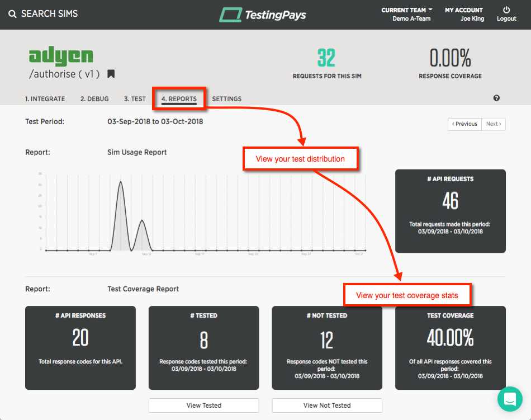The image size is (531, 420).
Task: Click the Search Sims field
Action: click(49, 13)
